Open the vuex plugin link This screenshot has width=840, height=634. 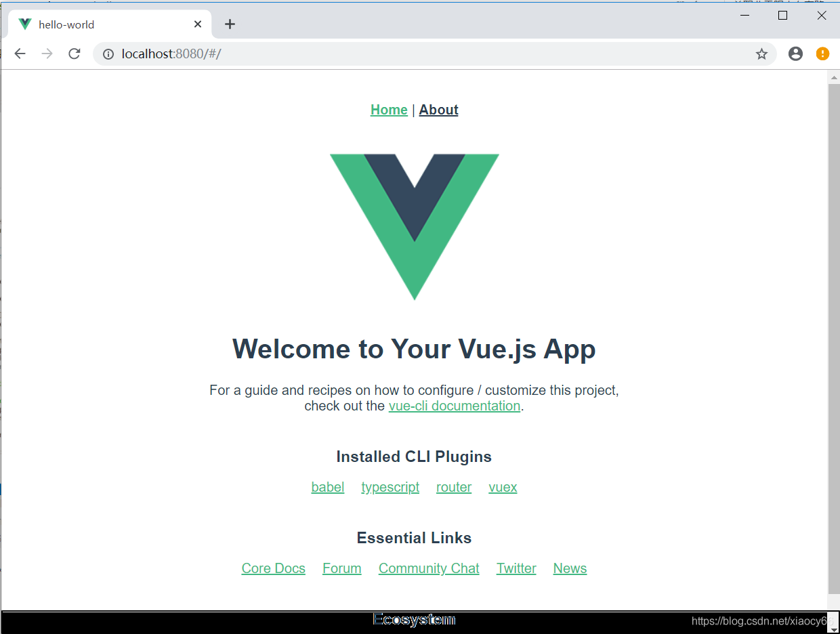coord(503,487)
